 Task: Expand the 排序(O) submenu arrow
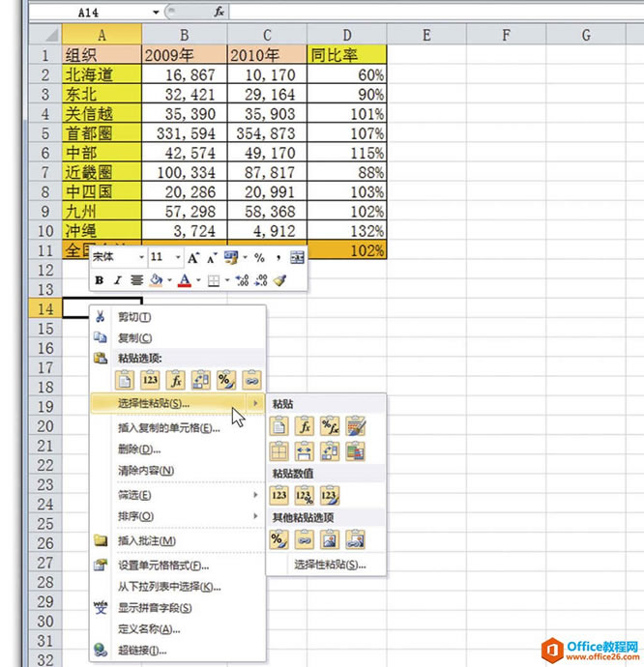255,516
